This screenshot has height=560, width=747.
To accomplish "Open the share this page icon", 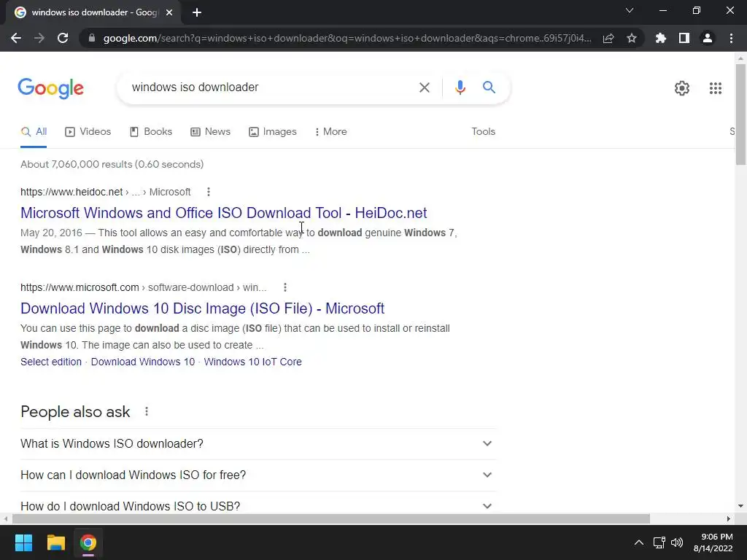I will 608,38.
